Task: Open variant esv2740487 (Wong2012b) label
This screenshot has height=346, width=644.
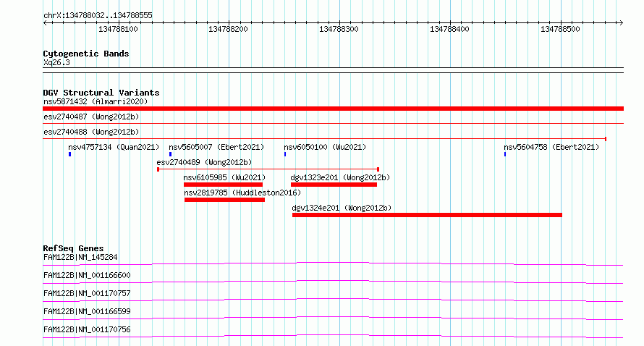Action: [x=91, y=117]
